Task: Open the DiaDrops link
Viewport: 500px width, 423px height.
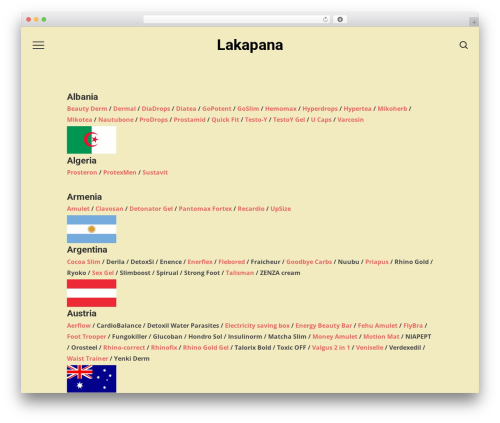Action: pos(156,109)
